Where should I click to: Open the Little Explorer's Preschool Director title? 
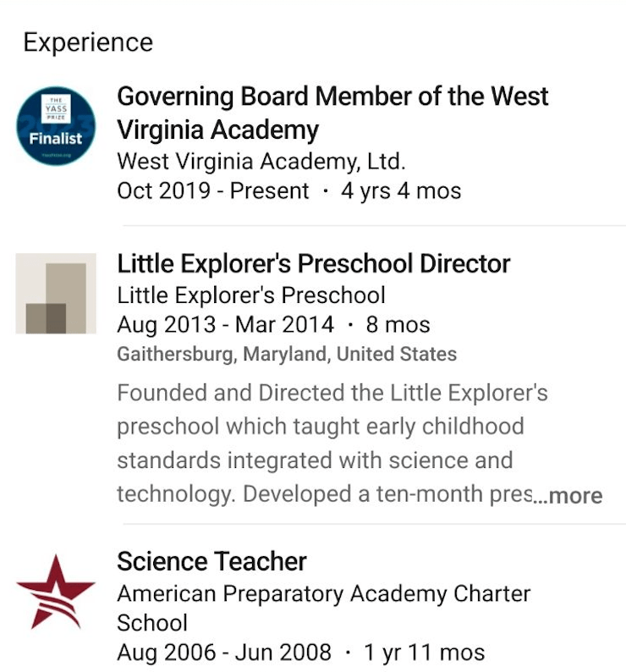(x=314, y=264)
